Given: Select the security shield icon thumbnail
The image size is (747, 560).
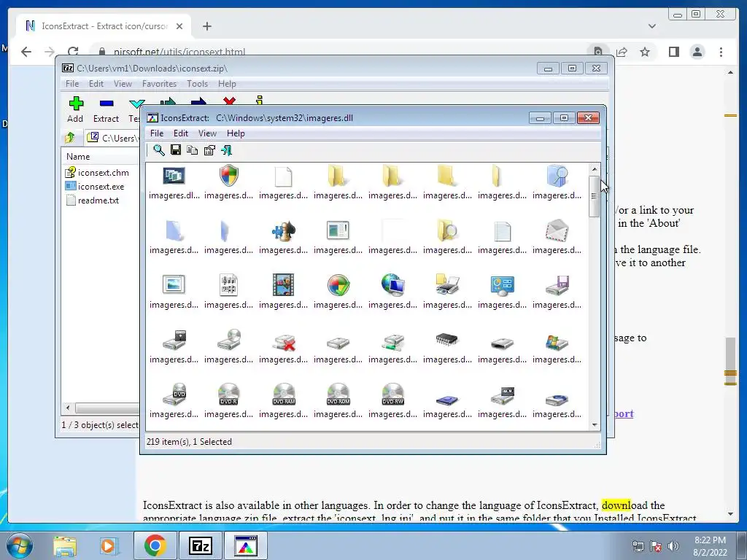Looking at the screenshot, I should click(228, 176).
